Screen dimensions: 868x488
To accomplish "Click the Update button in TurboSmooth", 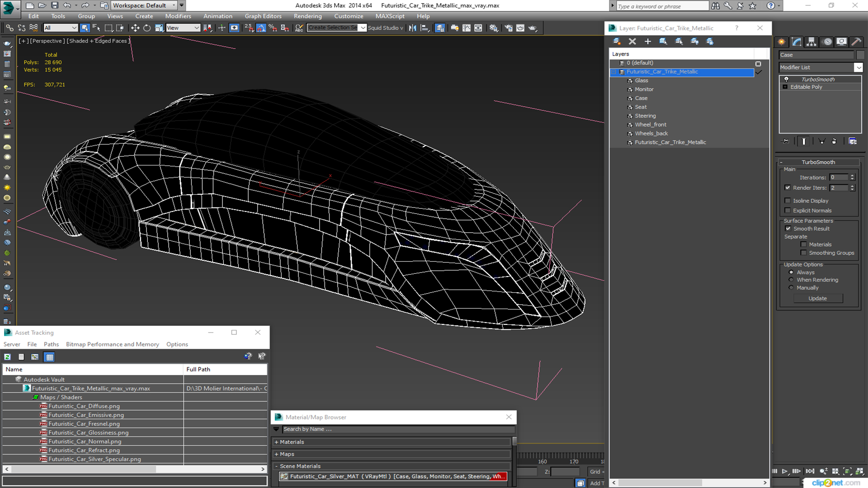I will click(817, 298).
